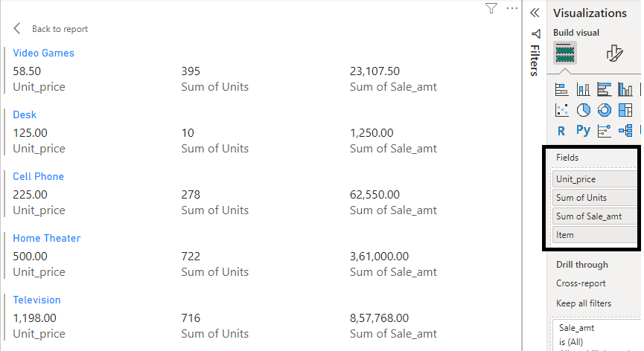Image resolution: width=644 pixels, height=351 pixels.
Task: Insert an R script visual
Action: (x=561, y=130)
